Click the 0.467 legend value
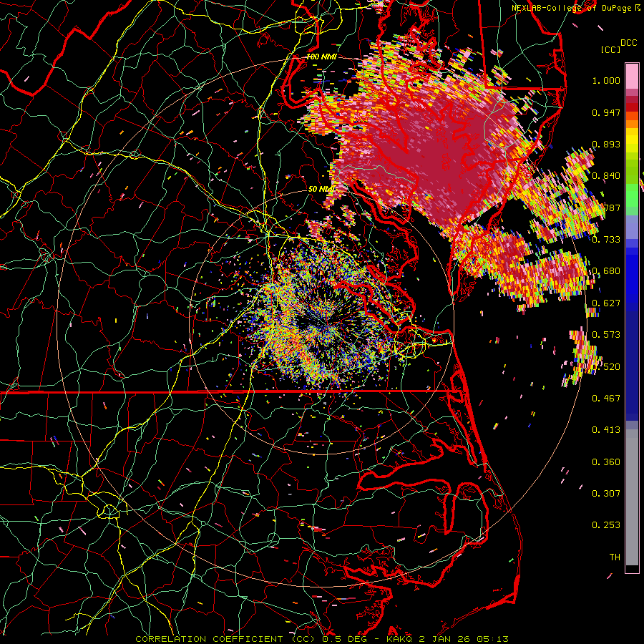 point(606,398)
